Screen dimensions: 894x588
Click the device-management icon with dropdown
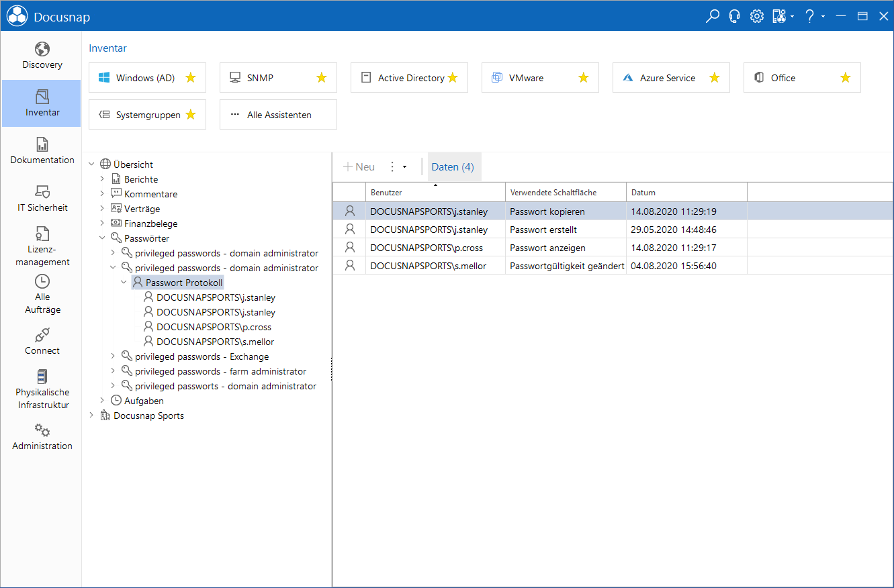click(779, 15)
